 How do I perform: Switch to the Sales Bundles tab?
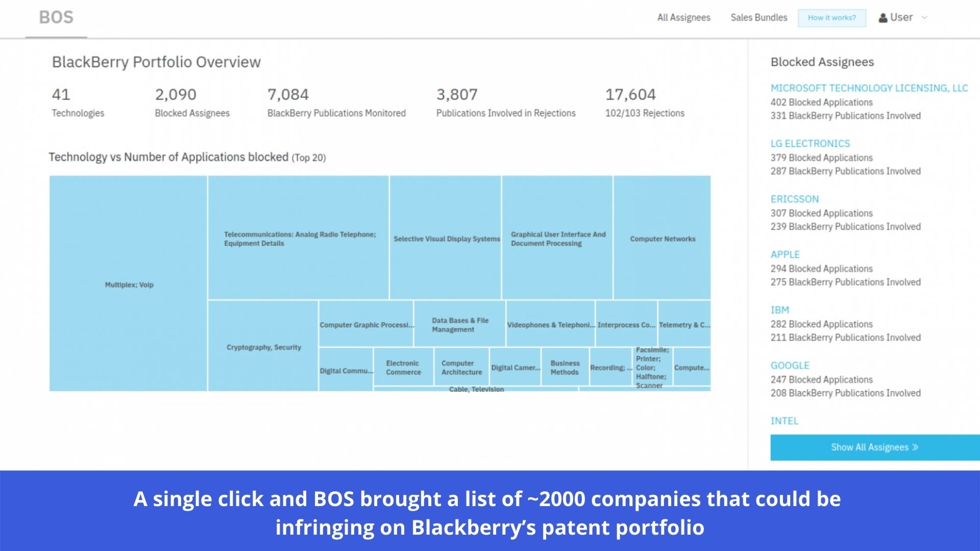[x=758, y=17]
